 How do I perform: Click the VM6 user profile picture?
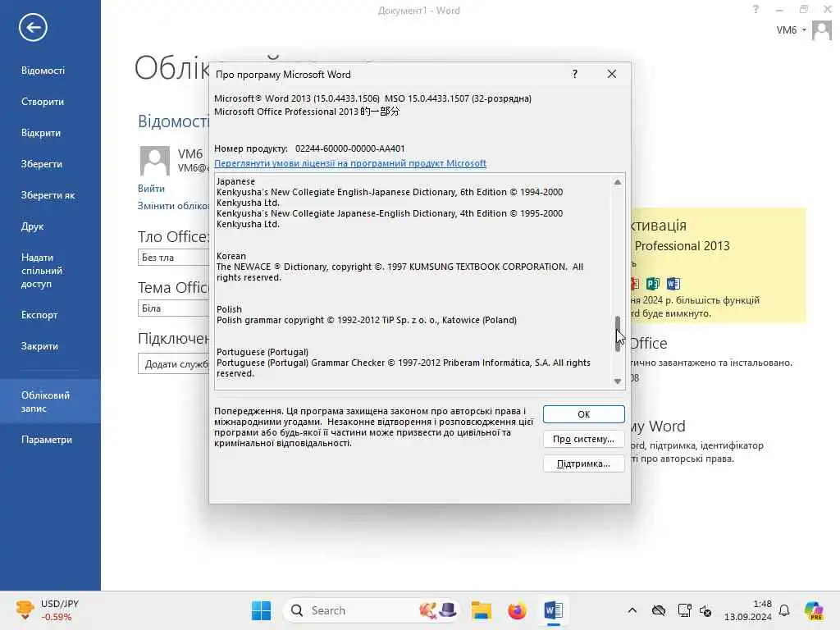tap(155, 161)
